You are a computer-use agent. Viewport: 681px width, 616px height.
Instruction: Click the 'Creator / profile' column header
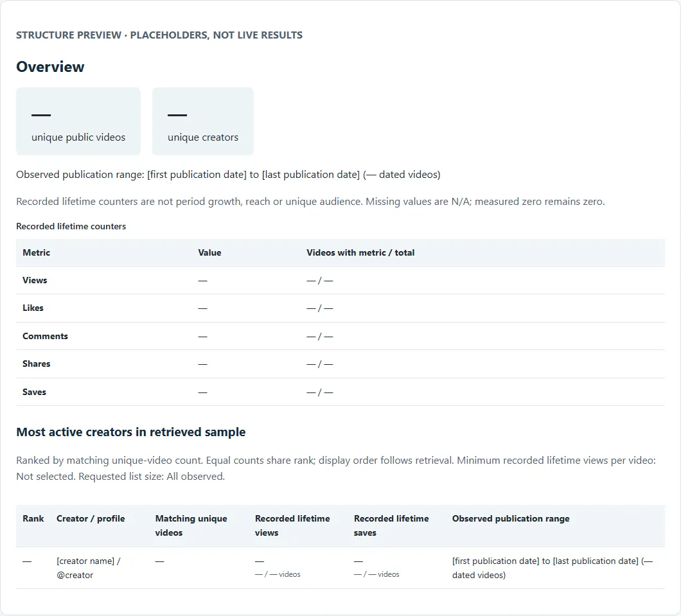pos(91,519)
